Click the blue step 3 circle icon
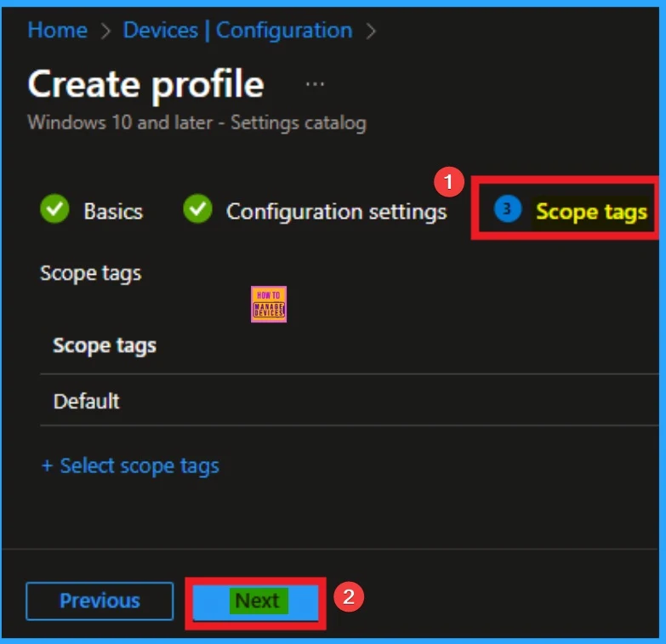The image size is (666, 644). pos(508,209)
